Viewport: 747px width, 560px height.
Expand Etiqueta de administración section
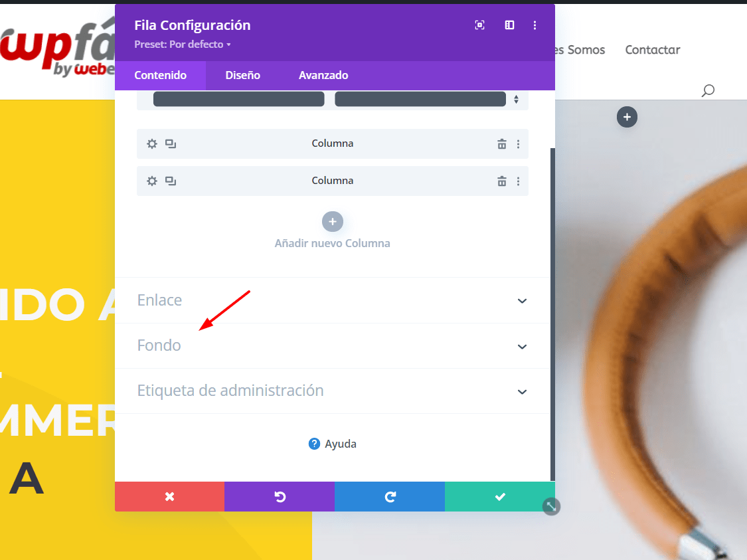point(333,391)
